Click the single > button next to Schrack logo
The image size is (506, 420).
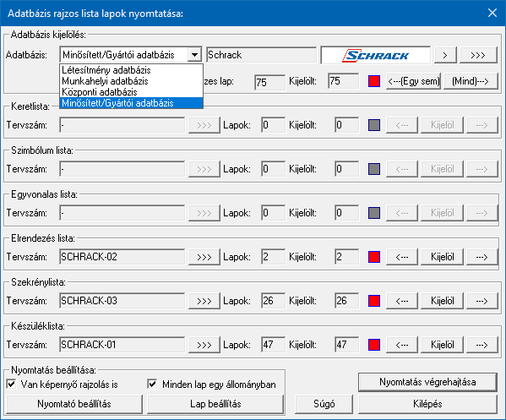[x=445, y=55]
